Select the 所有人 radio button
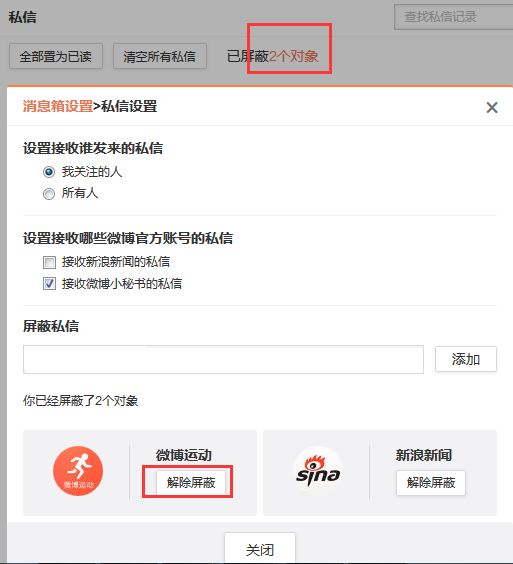 (x=49, y=194)
